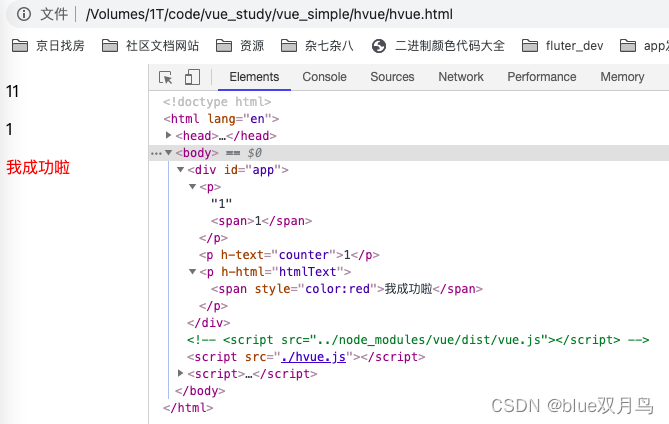Toggle the device toolbar icon

pos(192,77)
